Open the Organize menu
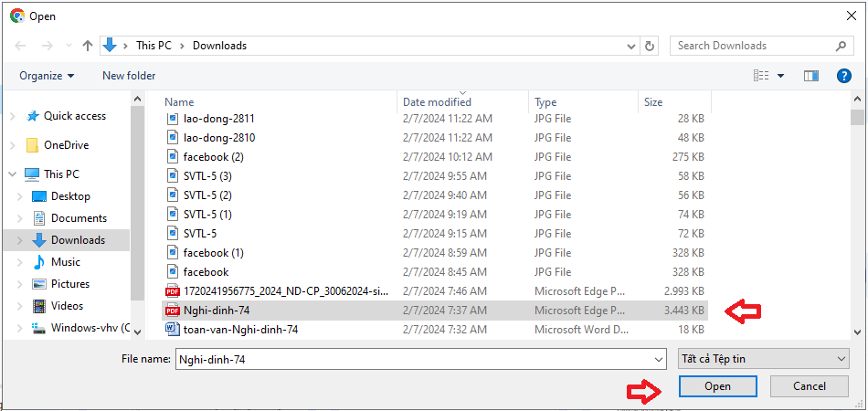868x411 pixels. click(47, 76)
